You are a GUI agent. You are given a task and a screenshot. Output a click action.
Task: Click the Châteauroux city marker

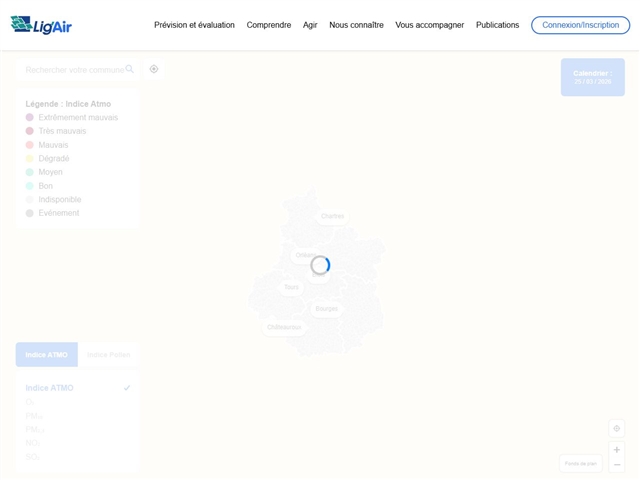point(284,327)
